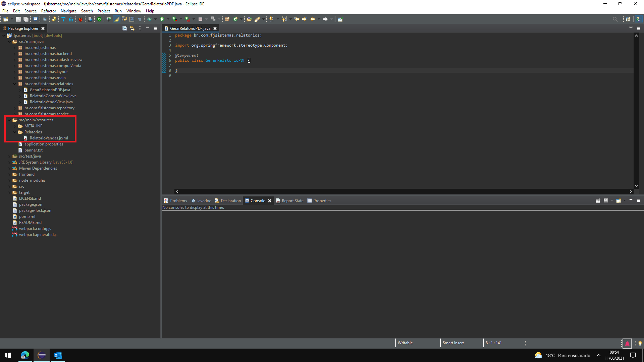
Task: Open Tip of the Day lightbulb
Action: tap(640, 343)
